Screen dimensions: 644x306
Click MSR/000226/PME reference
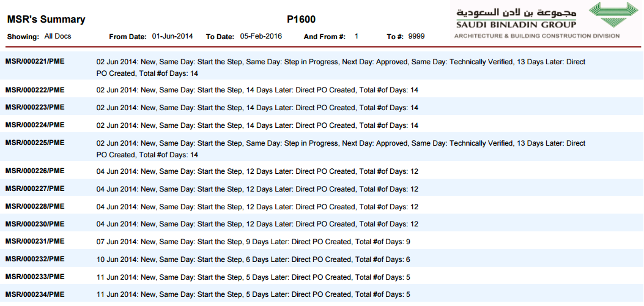pyautogui.click(x=35, y=171)
